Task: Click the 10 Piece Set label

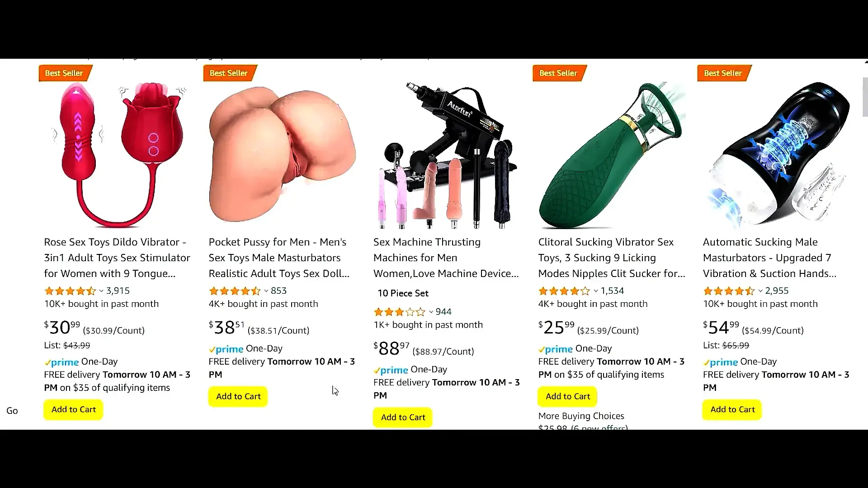Action: click(x=403, y=293)
